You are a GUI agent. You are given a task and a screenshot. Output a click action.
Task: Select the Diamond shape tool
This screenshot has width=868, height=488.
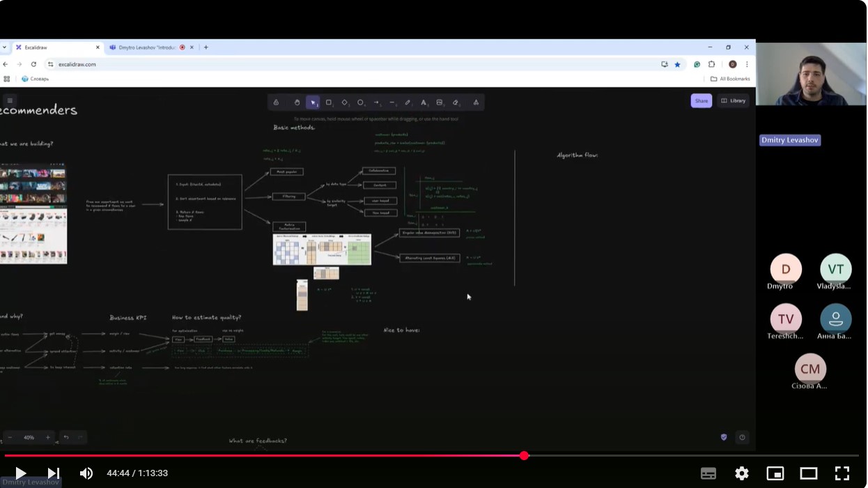[x=344, y=102]
